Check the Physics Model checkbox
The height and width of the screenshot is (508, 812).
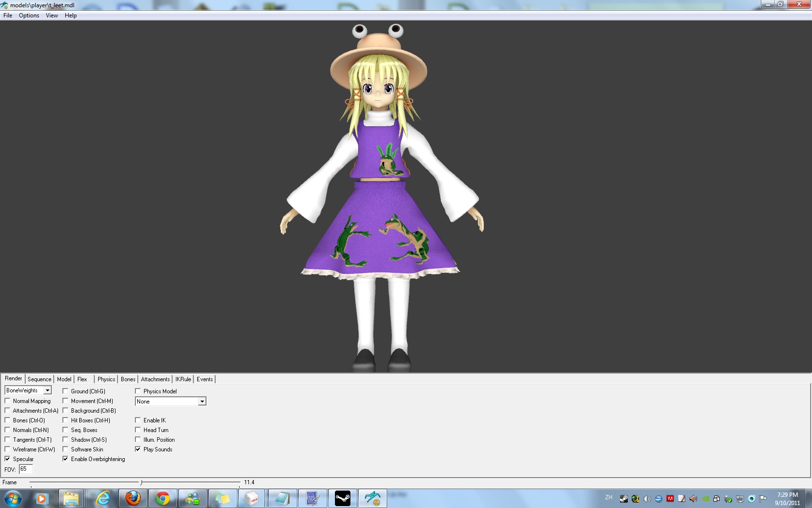tap(138, 391)
